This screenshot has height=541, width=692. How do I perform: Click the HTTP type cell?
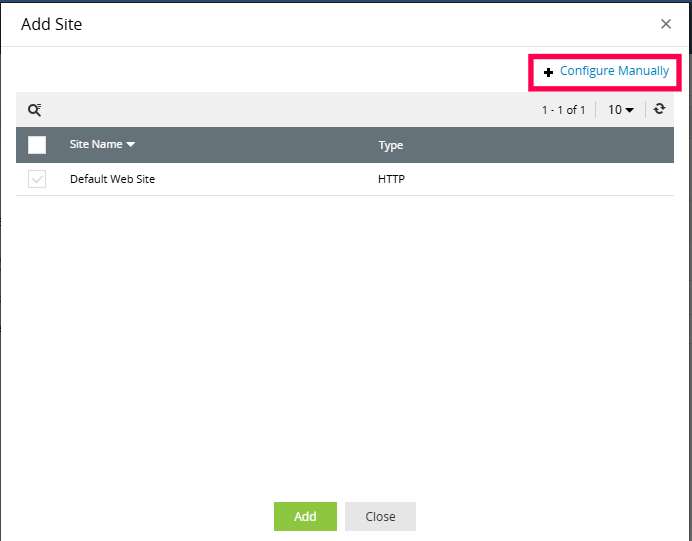(391, 179)
